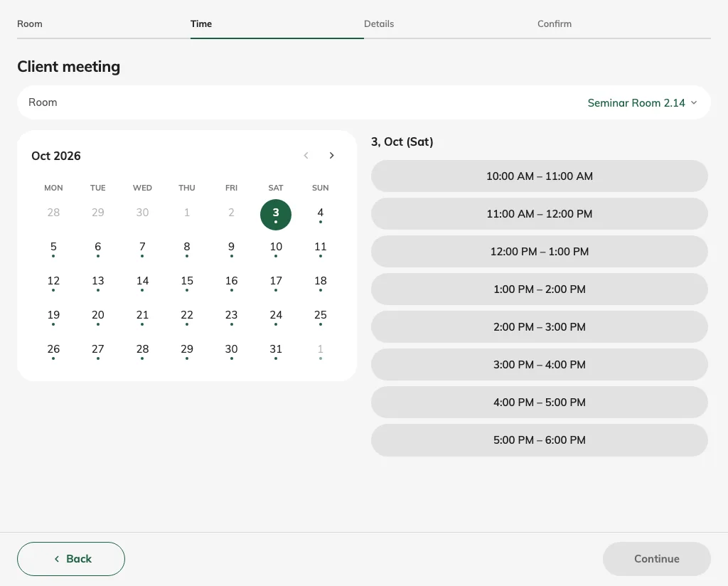Switch to the Room step tab
728x586 pixels.
pyautogui.click(x=30, y=23)
